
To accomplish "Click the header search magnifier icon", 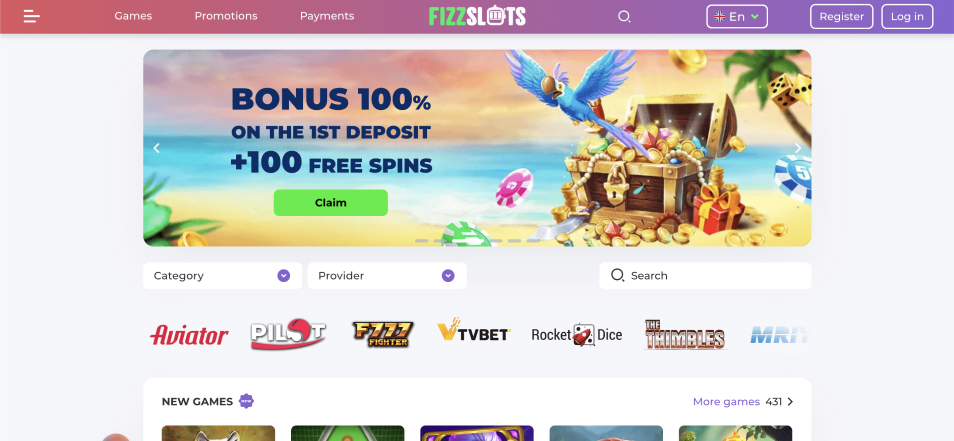I will click(624, 16).
